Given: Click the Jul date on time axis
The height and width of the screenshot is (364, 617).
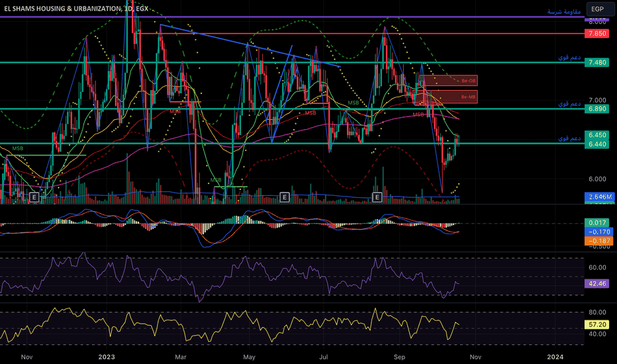Looking at the screenshot, I should click(324, 357).
